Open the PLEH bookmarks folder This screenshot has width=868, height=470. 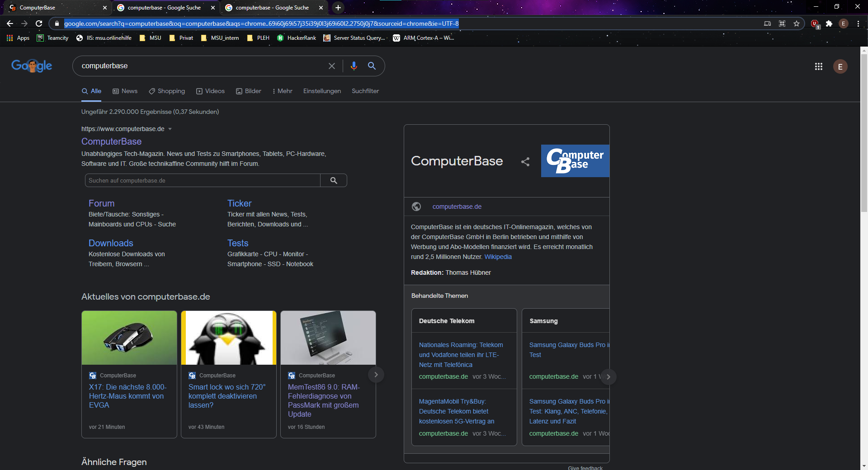click(x=259, y=38)
